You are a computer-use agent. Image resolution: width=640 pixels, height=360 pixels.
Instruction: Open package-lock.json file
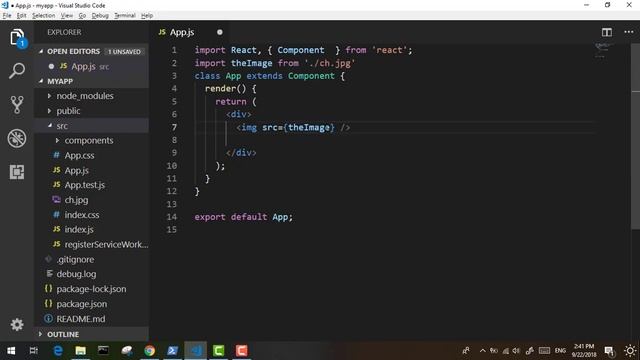tap(91, 289)
